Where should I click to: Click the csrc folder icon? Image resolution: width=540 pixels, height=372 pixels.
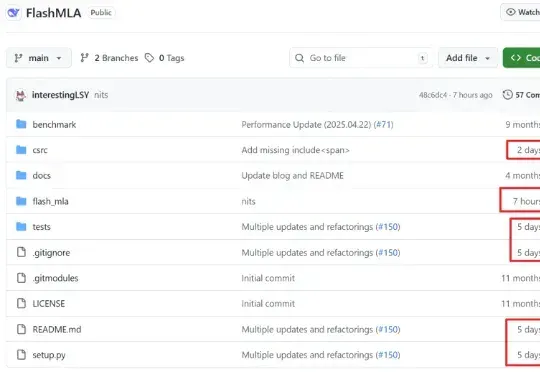click(21, 149)
